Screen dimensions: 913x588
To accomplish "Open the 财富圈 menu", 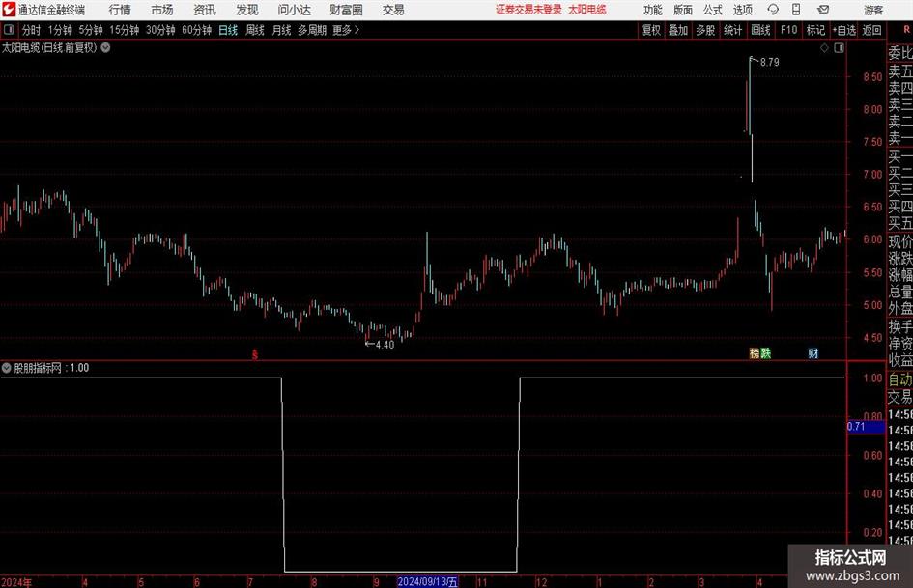I will click(x=347, y=10).
